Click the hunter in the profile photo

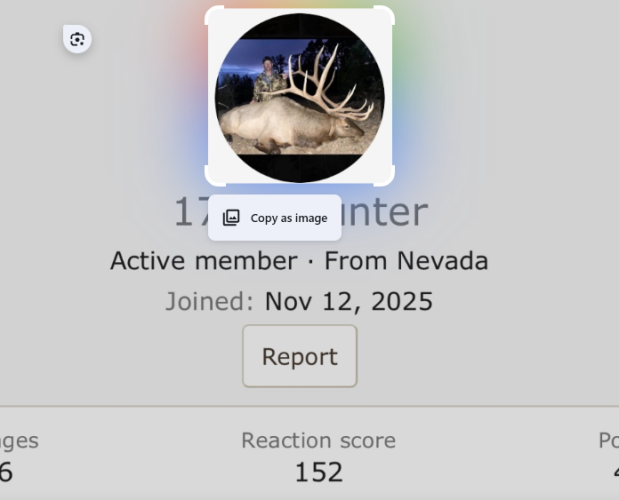[x=269, y=80]
